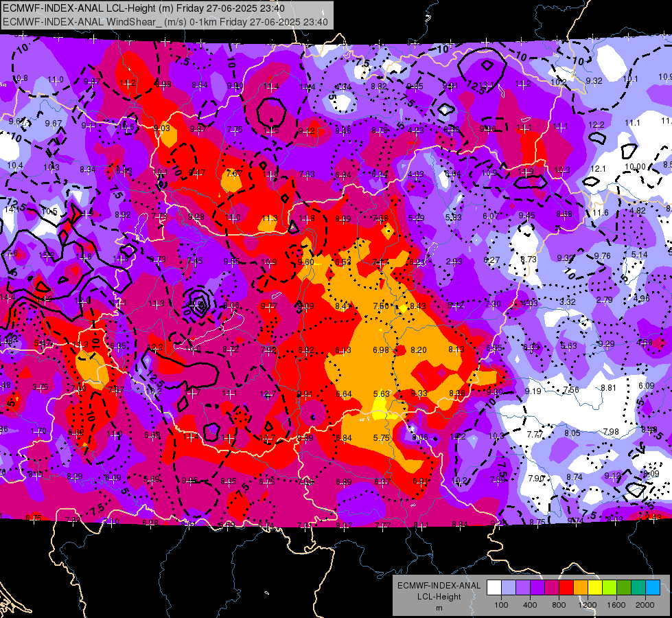Click the map value 6.64

(x=344, y=393)
